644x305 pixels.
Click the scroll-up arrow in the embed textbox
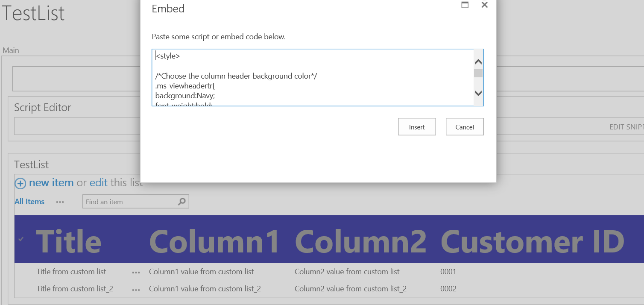tap(478, 61)
